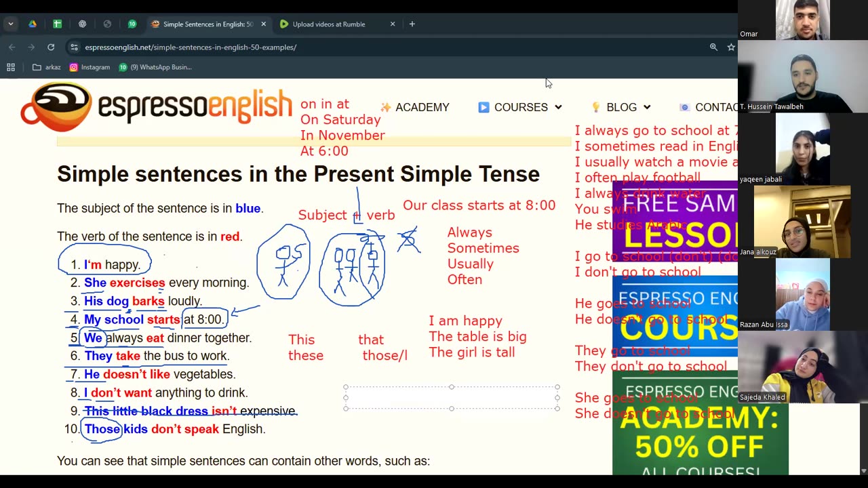Select Razan Abu Issa's video thumbnail

click(803, 295)
